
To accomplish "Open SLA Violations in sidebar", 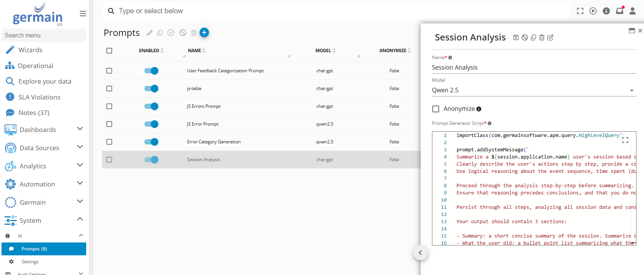I will (39, 97).
